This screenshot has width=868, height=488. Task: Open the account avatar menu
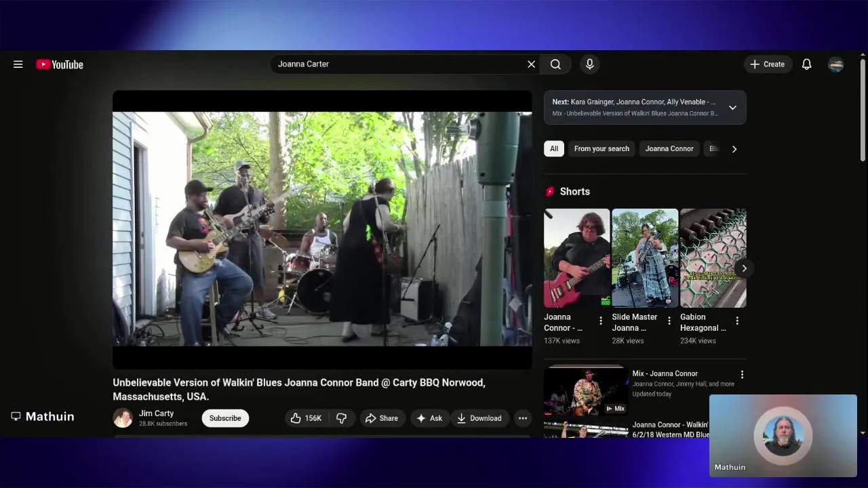click(836, 64)
